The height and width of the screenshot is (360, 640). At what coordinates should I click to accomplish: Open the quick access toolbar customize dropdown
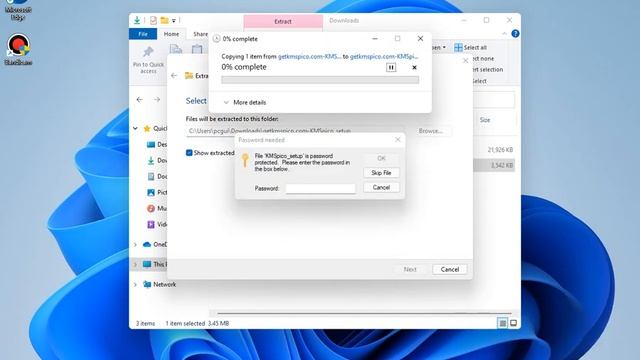[173, 20]
